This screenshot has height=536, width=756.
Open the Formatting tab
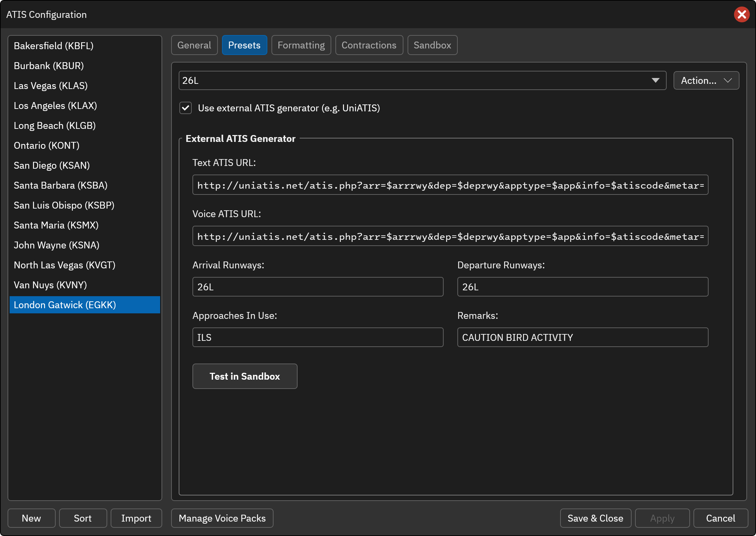(x=301, y=45)
